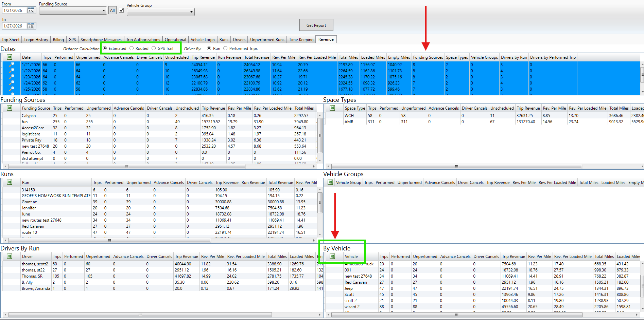Uncheck the All funding sources checkbox

click(x=121, y=10)
